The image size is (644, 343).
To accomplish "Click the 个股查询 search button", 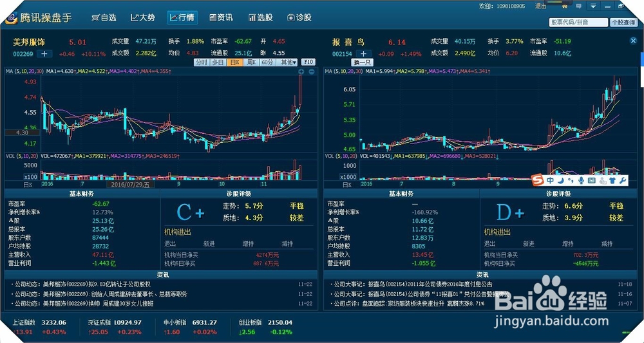I will pos(623,22).
